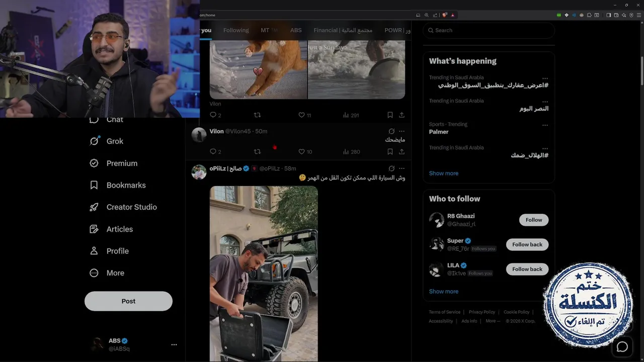Open view stats showing 291

pos(351,115)
